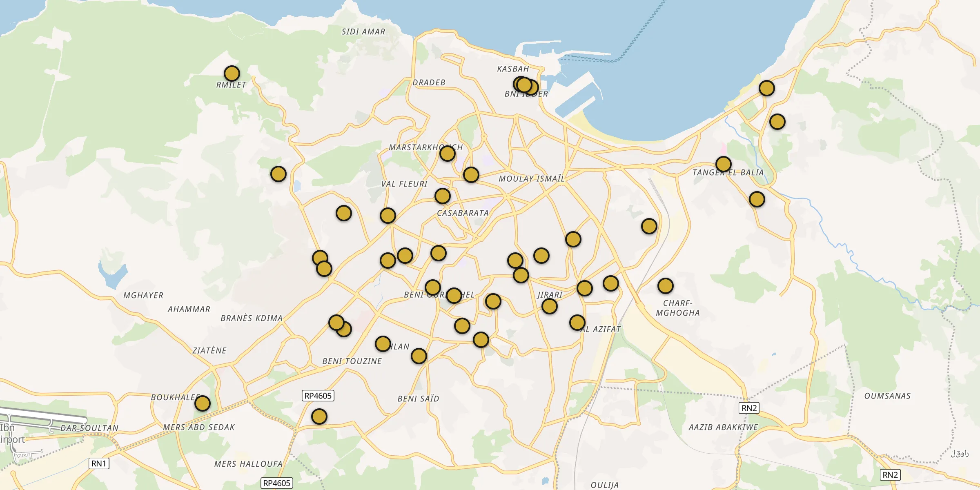Click the RN2 shield near AAZIB ABAKKIWE
This screenshot has width=980, height=490.
click(749, 408)
